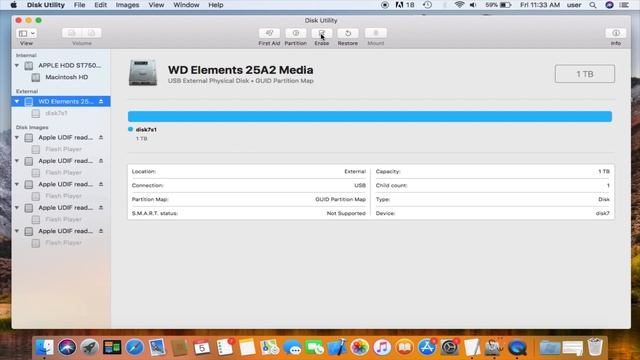The height and width of the screenshot is (360, 640).
Task: Open the Images menu
Action: coord(127,5)
